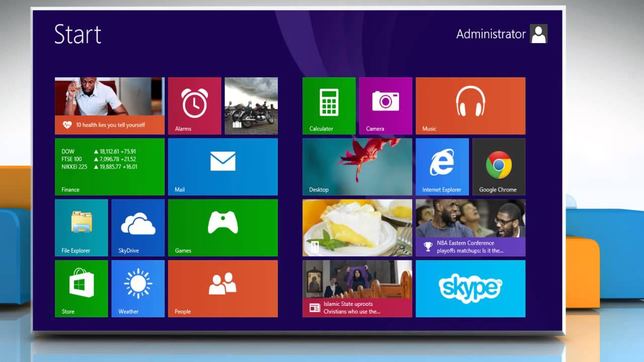Launch Internet Explorer tile
This screenshot has width=644, height=362.
pyautogui.click(x=442, y=166)
